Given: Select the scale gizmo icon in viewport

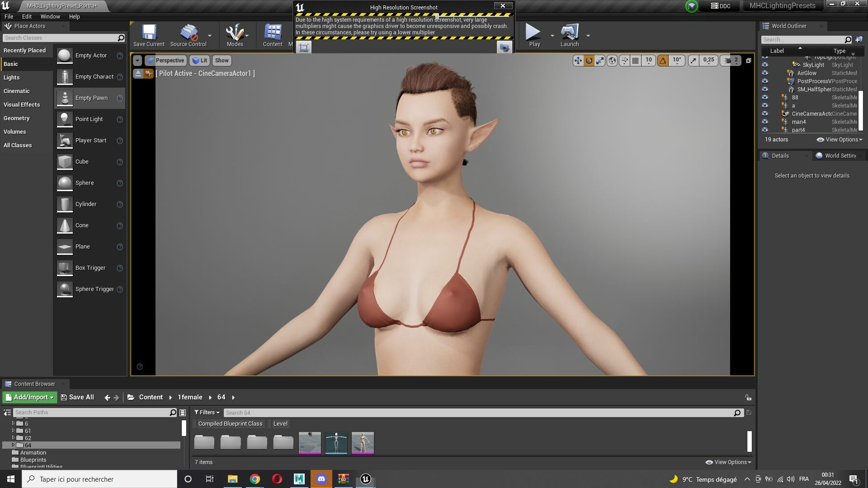Looking at the screenshot, I should (x=600, y=61).
